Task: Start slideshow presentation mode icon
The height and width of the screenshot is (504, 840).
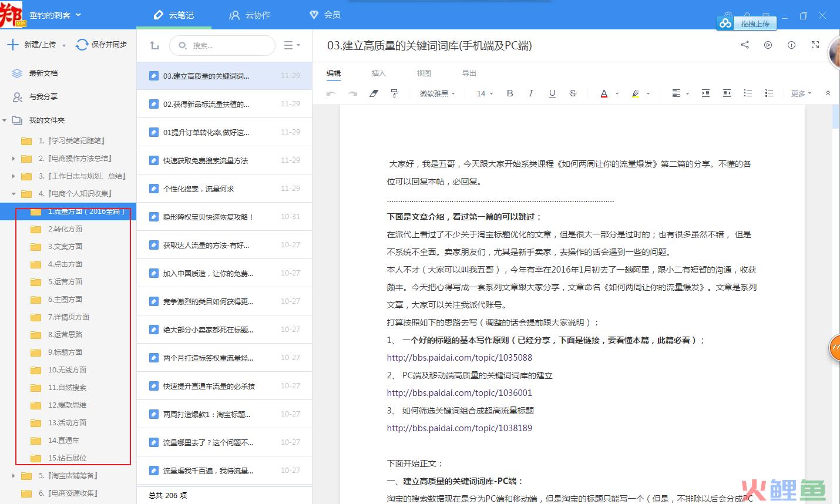Action: coord(768,45)
